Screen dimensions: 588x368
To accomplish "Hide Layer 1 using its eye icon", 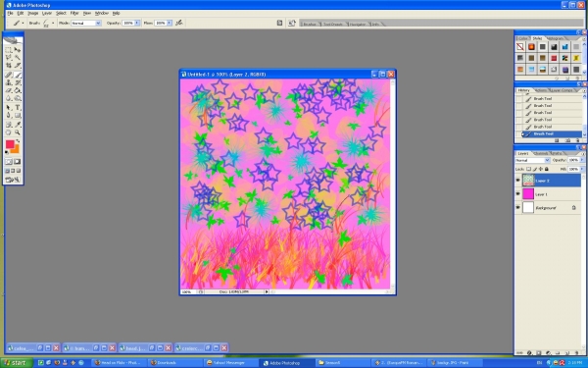I will [x=517, y=194].
